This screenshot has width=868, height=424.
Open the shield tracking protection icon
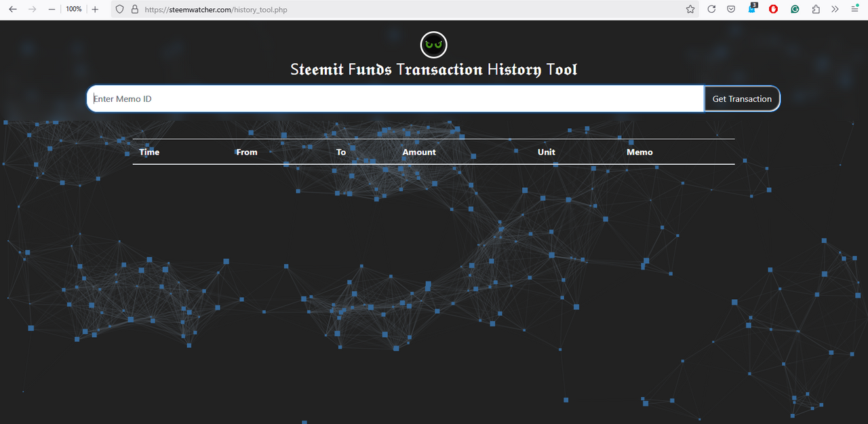point(119,9)
